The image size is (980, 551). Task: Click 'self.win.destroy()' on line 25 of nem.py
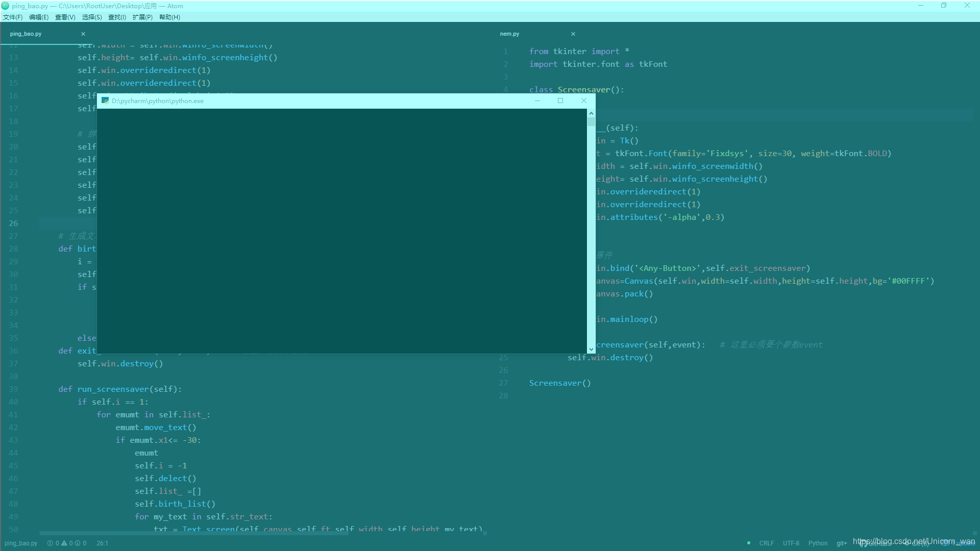(610, 358)
